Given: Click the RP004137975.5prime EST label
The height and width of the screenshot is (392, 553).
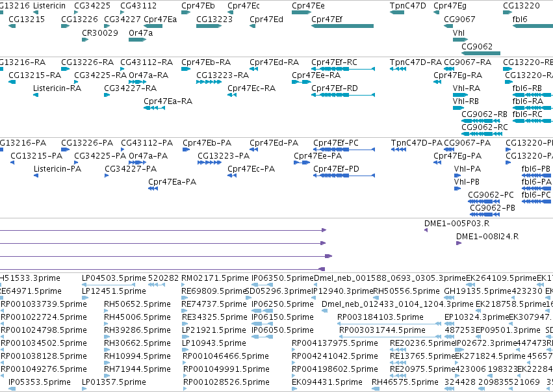Looking at the screenshot, I should pos(335,343).
